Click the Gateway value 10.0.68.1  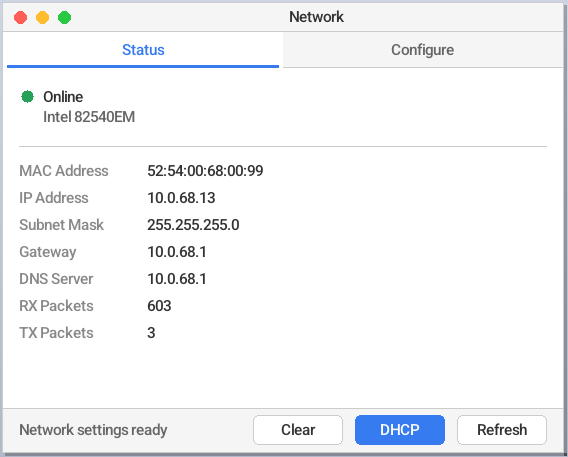[x=177, y=252]
